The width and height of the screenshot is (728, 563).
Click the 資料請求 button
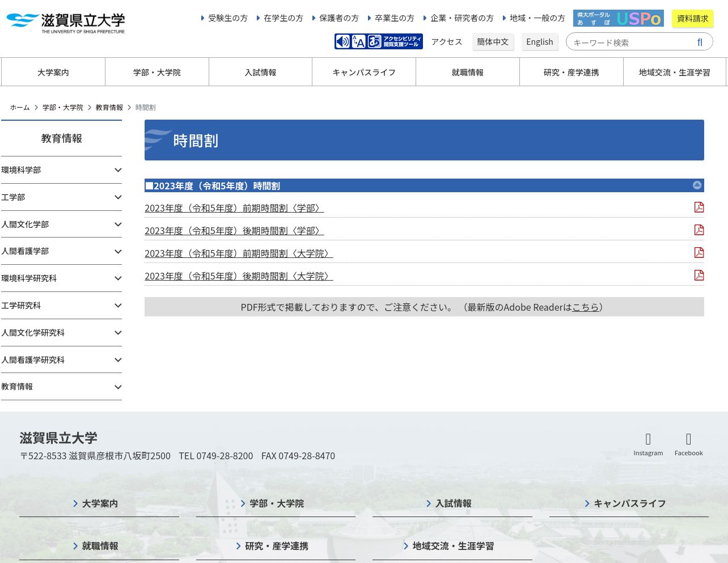click(x=693, y=19)
